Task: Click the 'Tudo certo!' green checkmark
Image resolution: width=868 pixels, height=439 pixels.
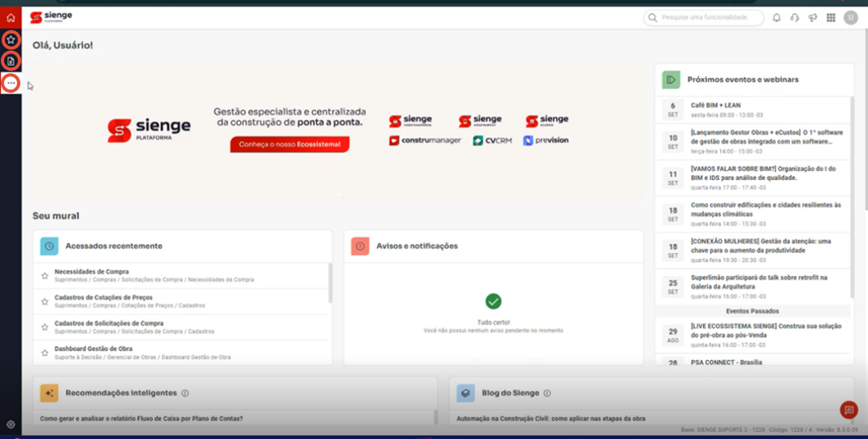Action: point(494,302)
